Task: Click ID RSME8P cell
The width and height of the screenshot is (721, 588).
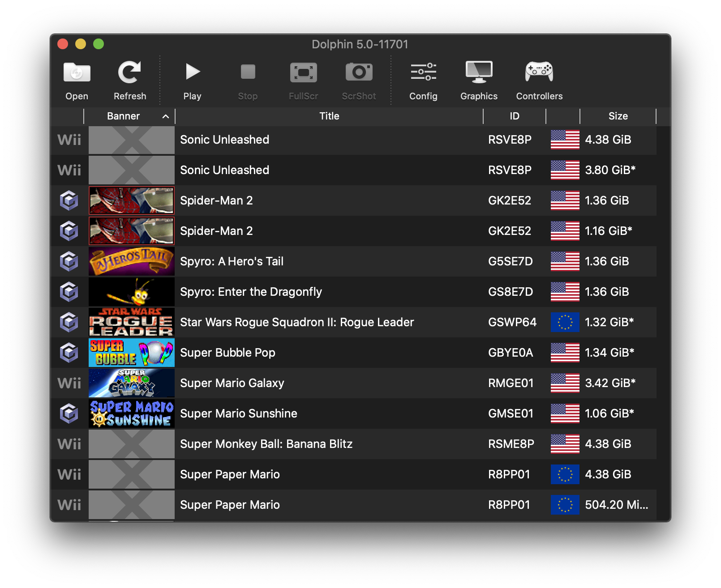Action: 511,444
